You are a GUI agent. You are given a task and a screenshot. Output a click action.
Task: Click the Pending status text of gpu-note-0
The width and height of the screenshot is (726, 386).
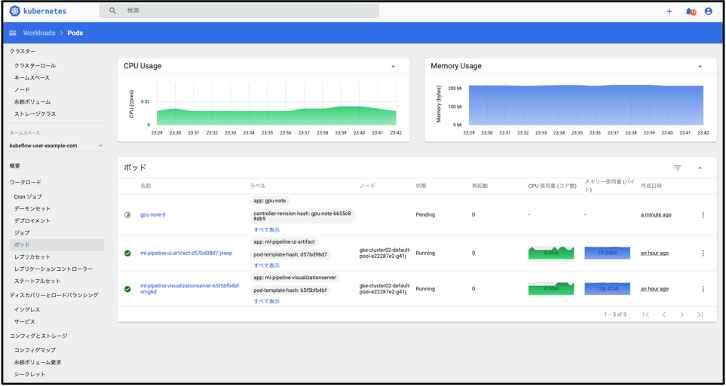425,215
